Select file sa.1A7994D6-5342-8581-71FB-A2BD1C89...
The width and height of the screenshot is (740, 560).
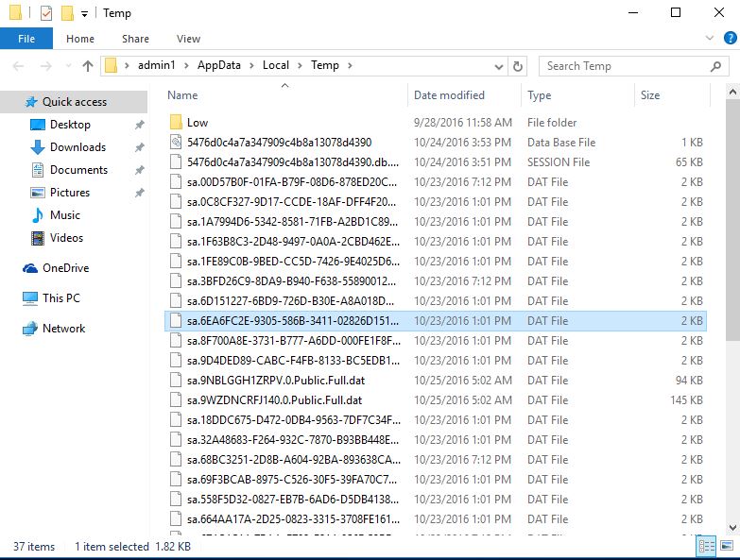(x=435, y=222)
